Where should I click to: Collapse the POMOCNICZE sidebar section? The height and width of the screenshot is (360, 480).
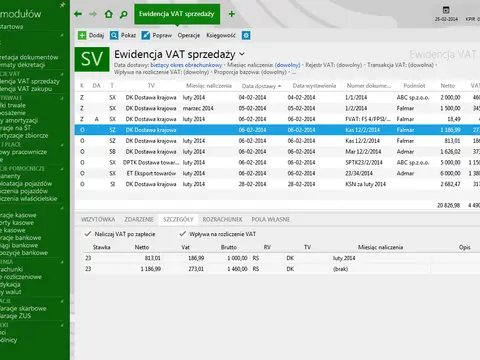(x=62, y=169)
